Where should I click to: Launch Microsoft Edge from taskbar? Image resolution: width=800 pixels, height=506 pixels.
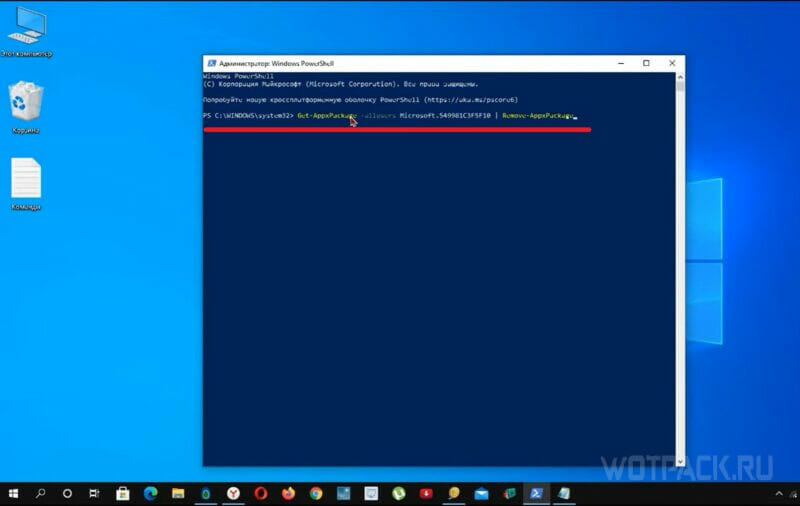coord(151,493)
